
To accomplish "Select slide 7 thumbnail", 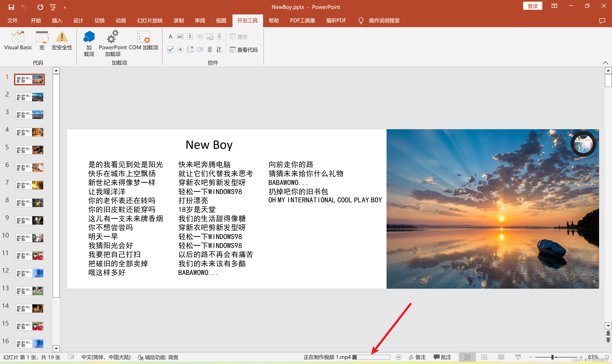I will click(30, 185).
